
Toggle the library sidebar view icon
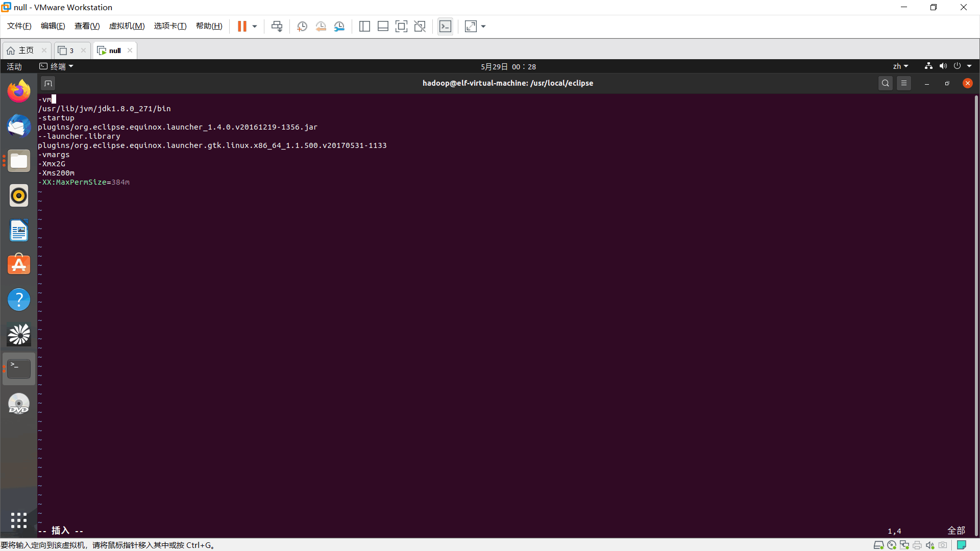(364, 27)
